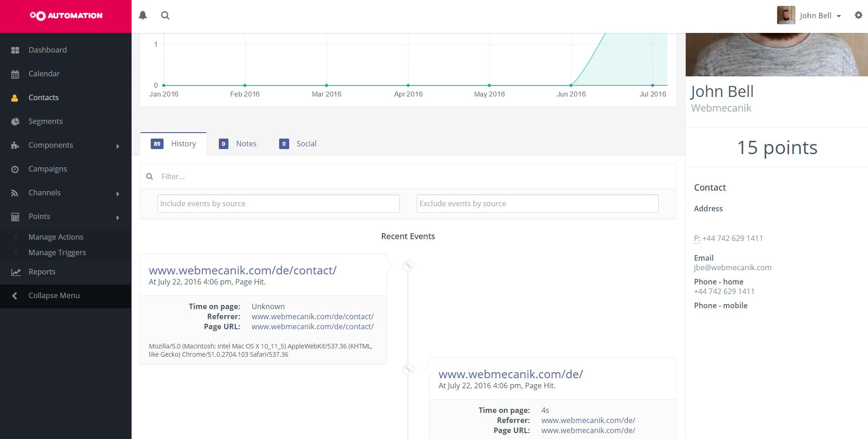Click the Jun 2016 chart data point
Image resolution: width=868 pixels, height=439 pixels.
coord(571,85)
